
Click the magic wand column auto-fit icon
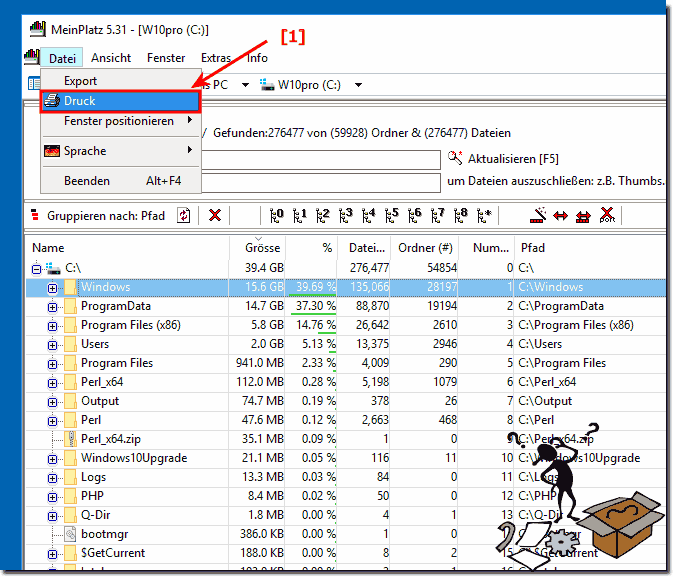[538, 215]
